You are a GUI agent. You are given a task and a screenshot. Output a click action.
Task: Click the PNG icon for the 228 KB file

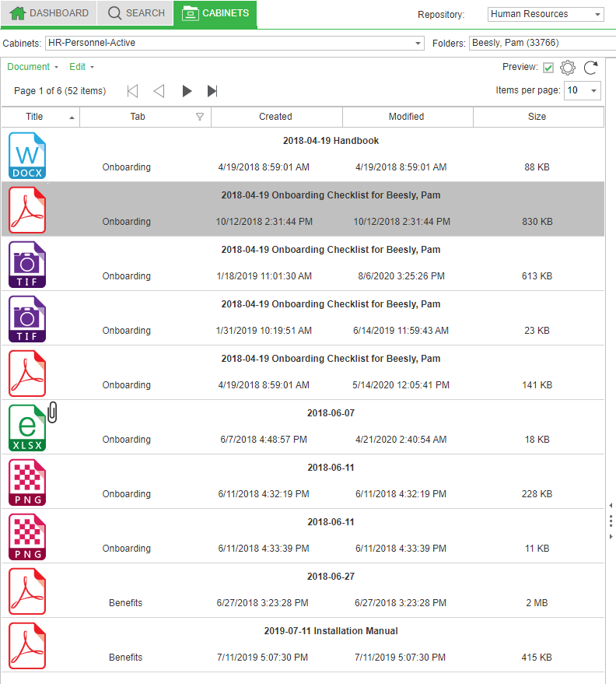[27, 482]
